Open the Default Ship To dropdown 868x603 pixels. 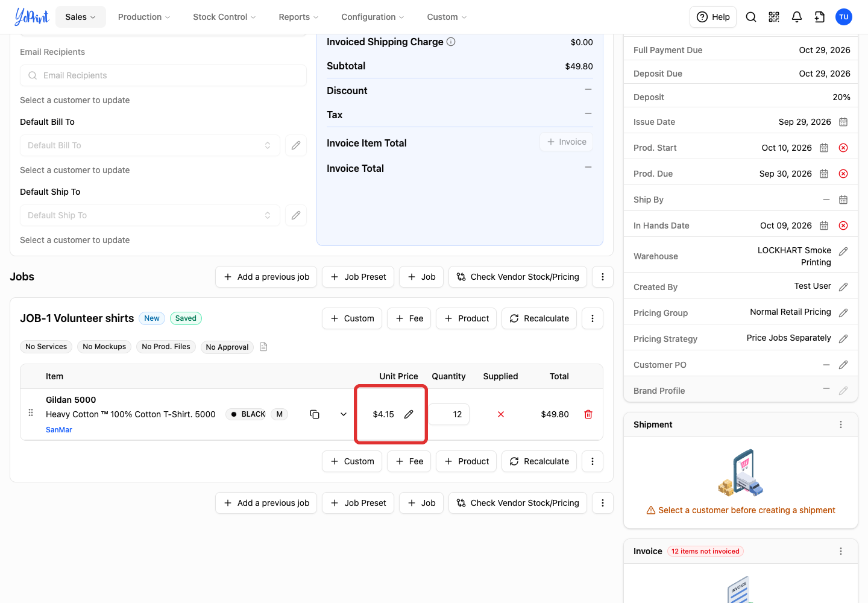point(150,215)
